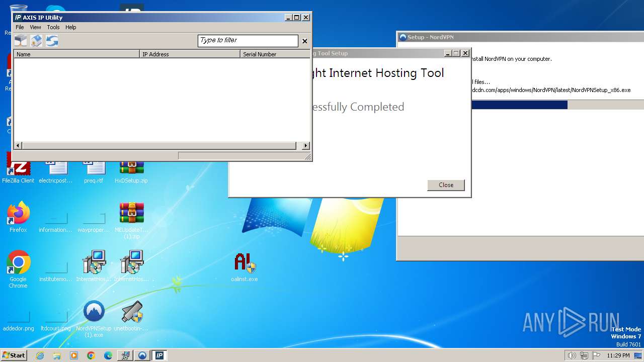Select MEUpdateT (1).zip archive
The height and width of the screenshot is (362, 644).
click(131, 220)
